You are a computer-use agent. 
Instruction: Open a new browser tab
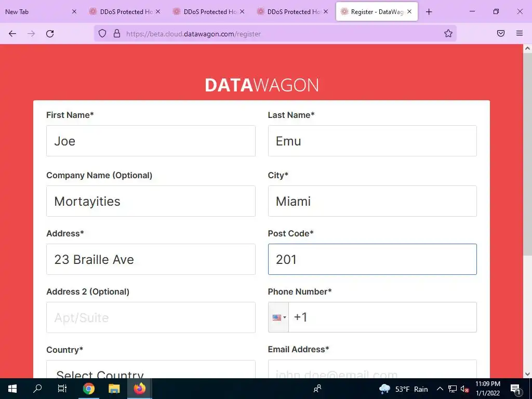(x=429, y=12)
